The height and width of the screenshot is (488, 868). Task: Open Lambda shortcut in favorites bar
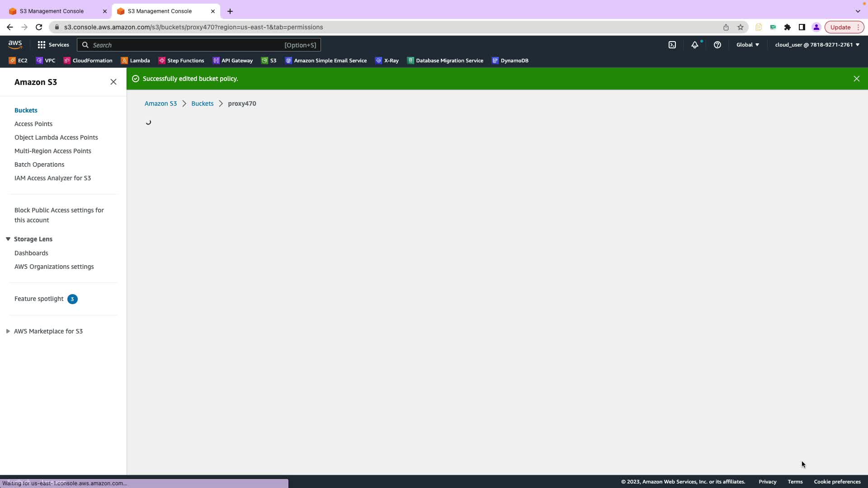[135, 61]
